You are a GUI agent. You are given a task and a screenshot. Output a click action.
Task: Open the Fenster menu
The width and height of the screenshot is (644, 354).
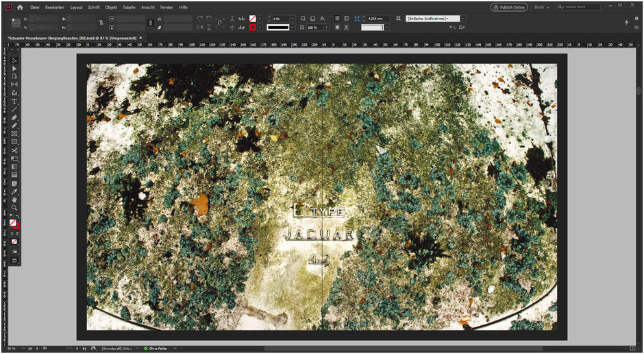click(166, 8)
